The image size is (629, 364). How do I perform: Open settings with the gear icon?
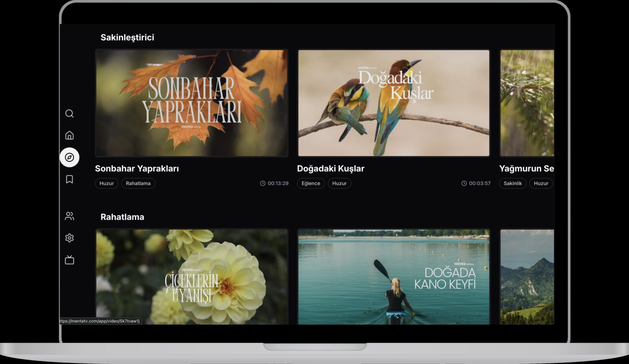point(70,238)
